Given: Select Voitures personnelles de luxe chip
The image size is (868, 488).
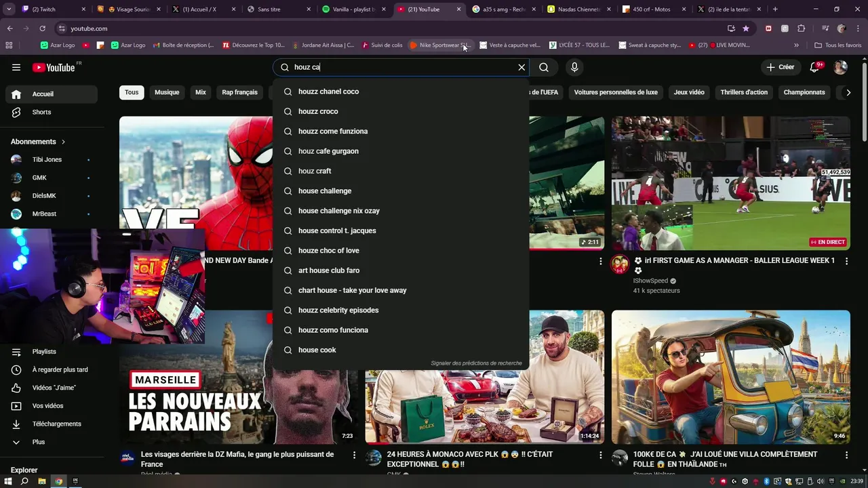Looking at the screenshot, I should click(616, 92).
